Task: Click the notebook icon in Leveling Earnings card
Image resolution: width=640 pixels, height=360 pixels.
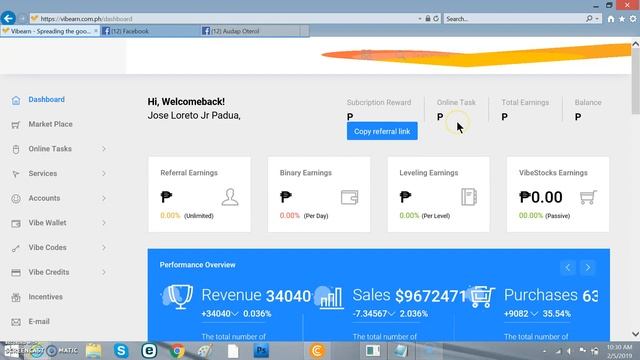Action: [469, 197]
